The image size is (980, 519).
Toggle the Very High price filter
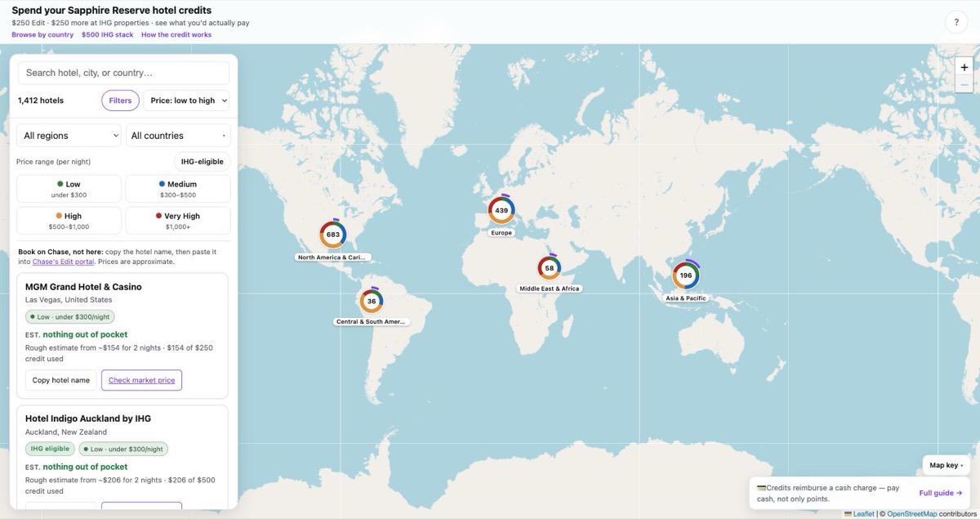(x=178, y=221)
